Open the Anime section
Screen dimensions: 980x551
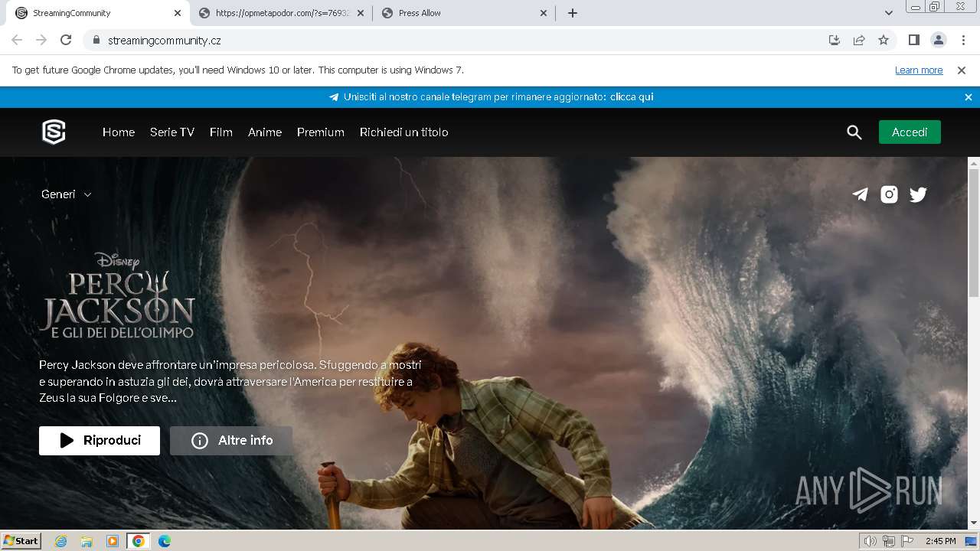click(265, 132)
